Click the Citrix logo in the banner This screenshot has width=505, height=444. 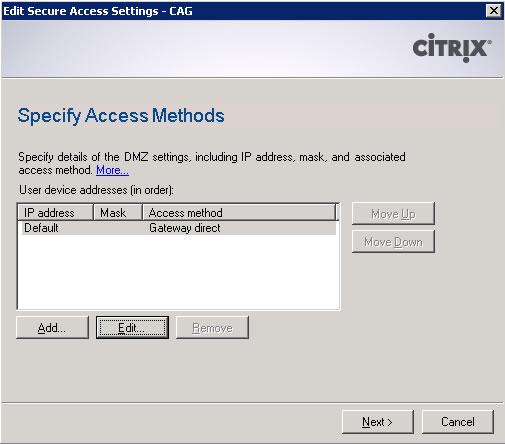click(452, 48)
